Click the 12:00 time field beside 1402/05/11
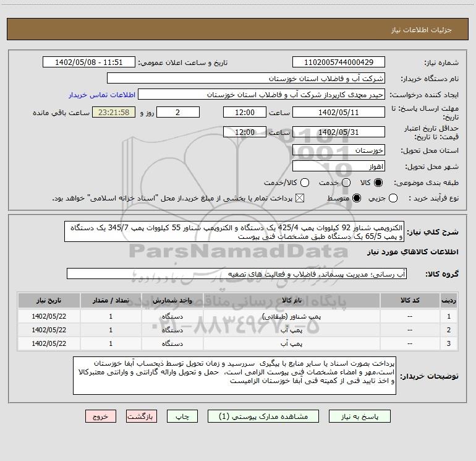 click(x=245, y=112)
